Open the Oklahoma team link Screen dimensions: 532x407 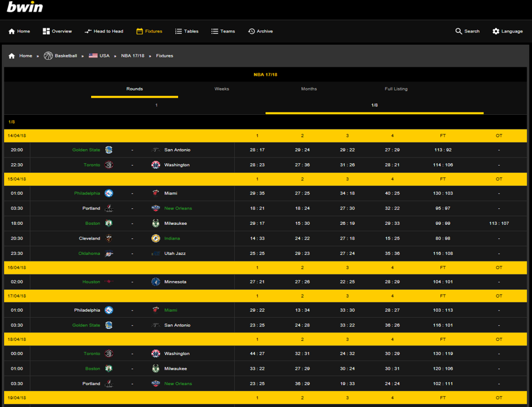tap(89, 254)
